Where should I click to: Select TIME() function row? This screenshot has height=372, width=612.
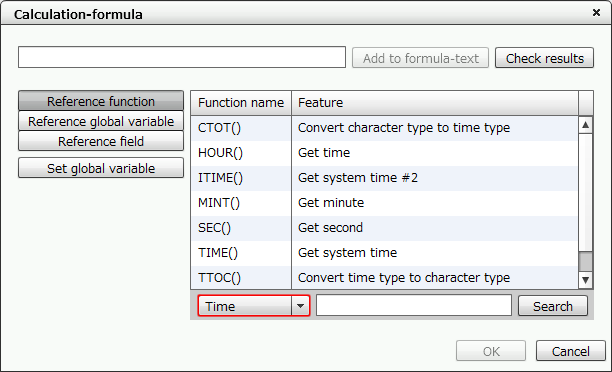(x=384, y=253)
